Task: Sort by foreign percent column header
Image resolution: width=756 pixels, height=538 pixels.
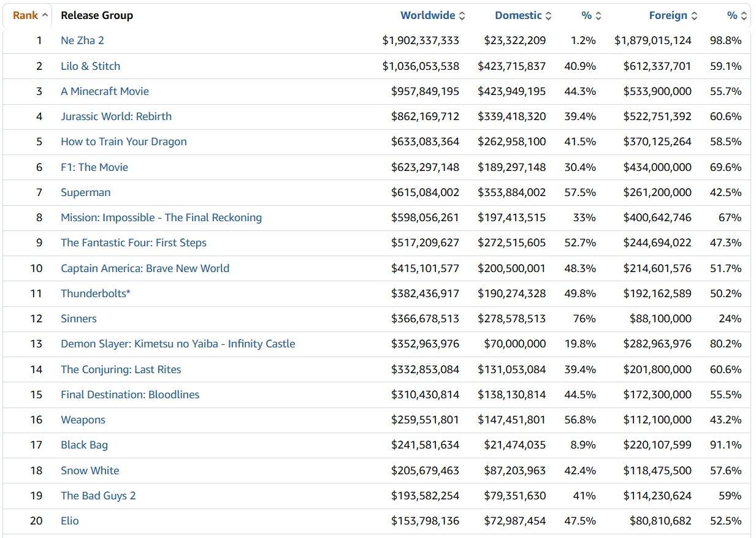Action: [x=737, y=15]
